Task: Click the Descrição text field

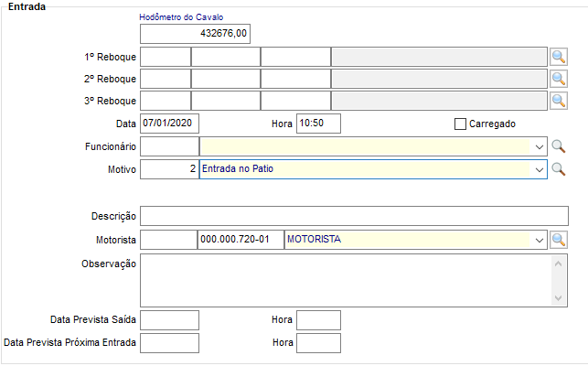Action: [354, 216]
